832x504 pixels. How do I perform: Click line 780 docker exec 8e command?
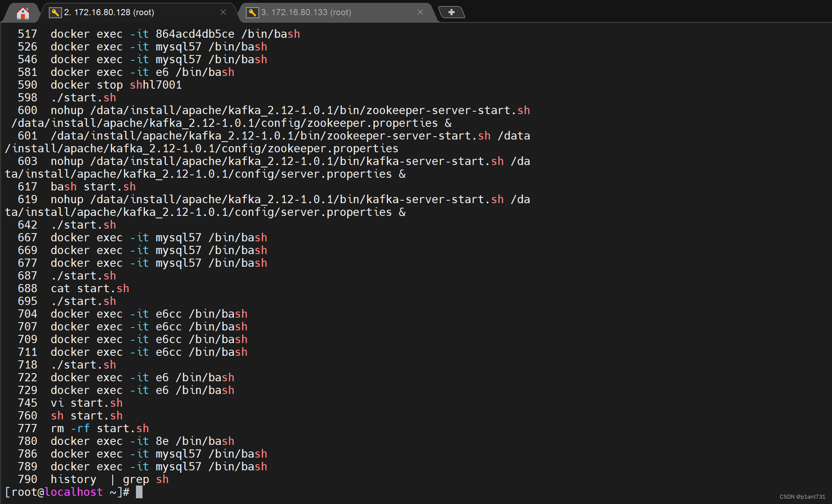(x=142, y=441)
